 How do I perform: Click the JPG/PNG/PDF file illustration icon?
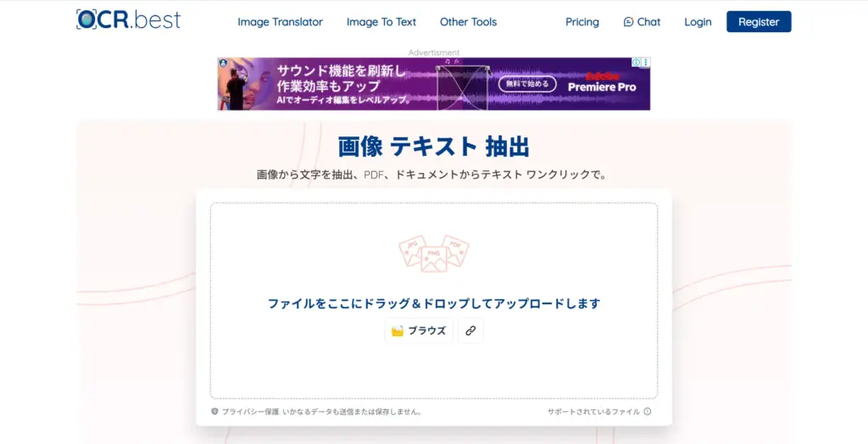[x=433, y=253]
